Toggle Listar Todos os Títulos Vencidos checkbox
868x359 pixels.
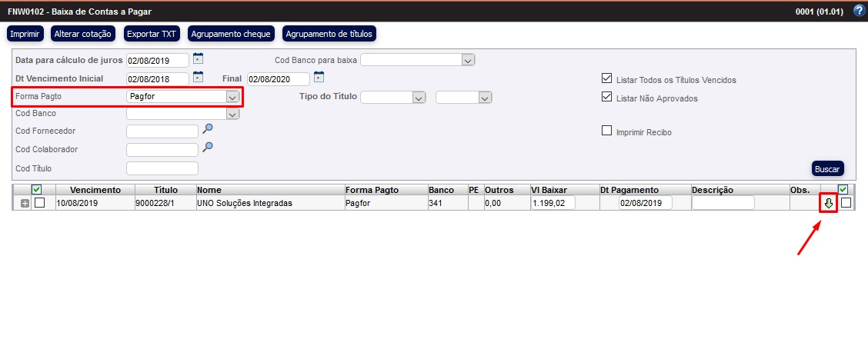point(606,78)
